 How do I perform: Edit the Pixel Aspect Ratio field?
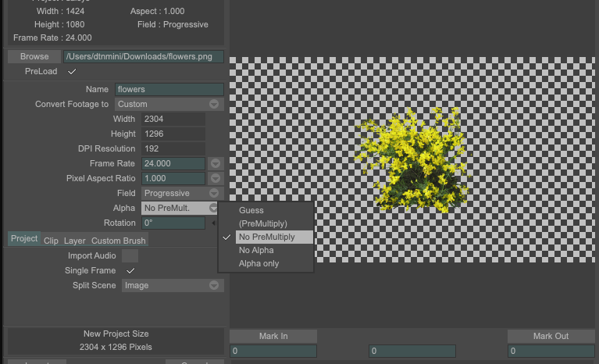tap(173, 178)
